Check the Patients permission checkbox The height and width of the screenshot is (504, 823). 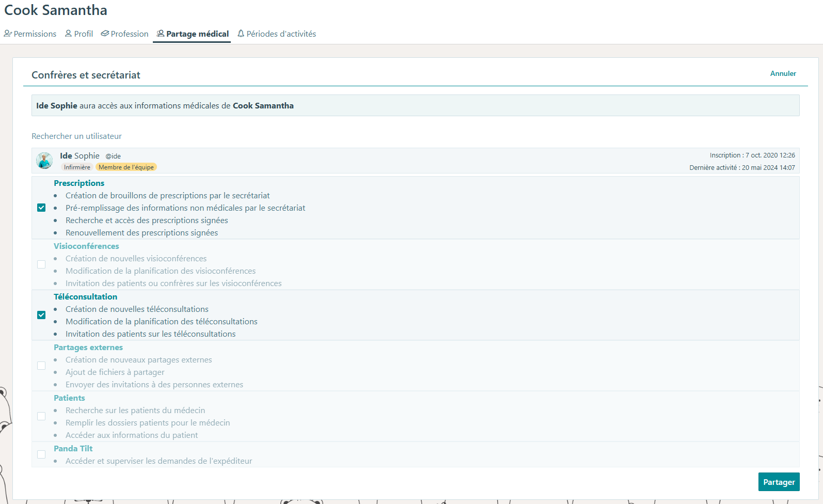click(41, 416)
